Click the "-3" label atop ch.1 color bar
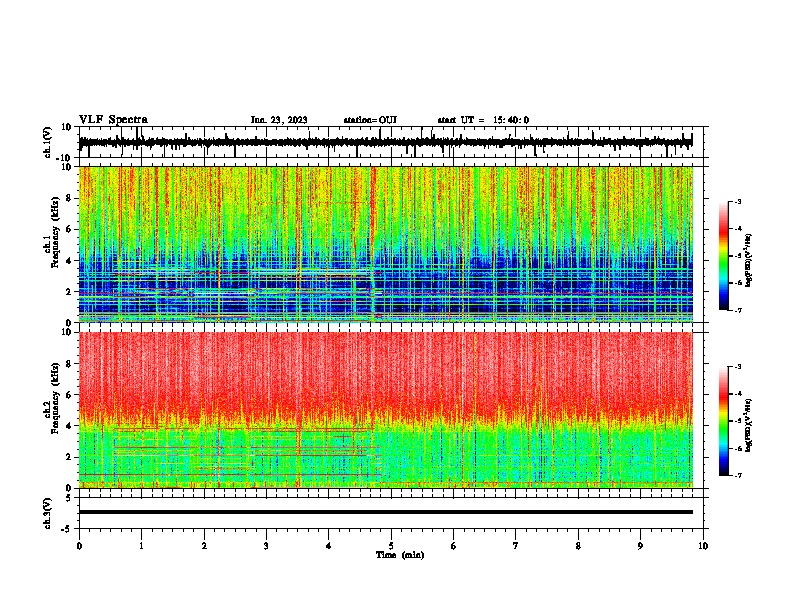 pyautogui.click(x=738, y=201)
